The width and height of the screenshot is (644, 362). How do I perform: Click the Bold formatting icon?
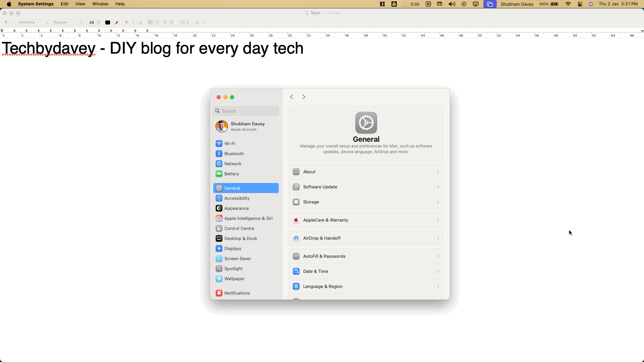pyautogui.click(x=126, y=22)
